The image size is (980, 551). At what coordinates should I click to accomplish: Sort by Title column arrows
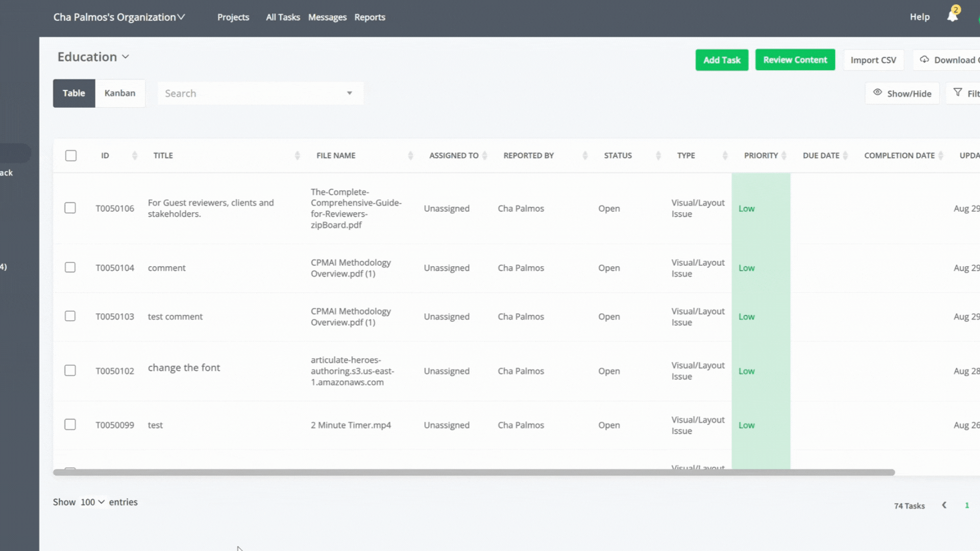[x=297, y=156]
